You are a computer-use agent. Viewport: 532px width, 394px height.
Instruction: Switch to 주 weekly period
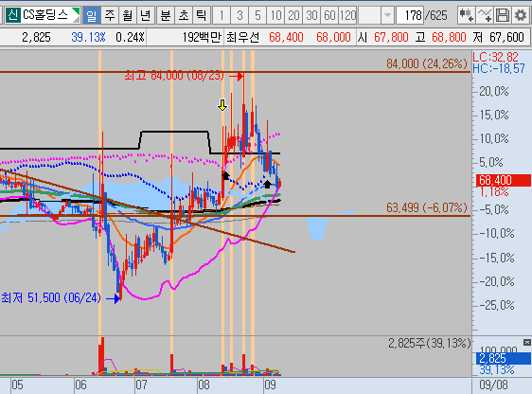110,15
